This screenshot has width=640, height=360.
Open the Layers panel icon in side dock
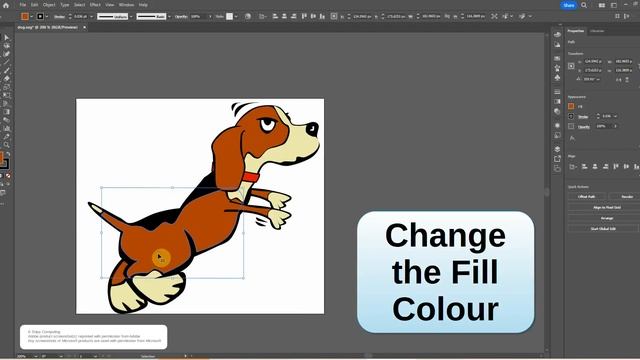click(x=558, y=149)
